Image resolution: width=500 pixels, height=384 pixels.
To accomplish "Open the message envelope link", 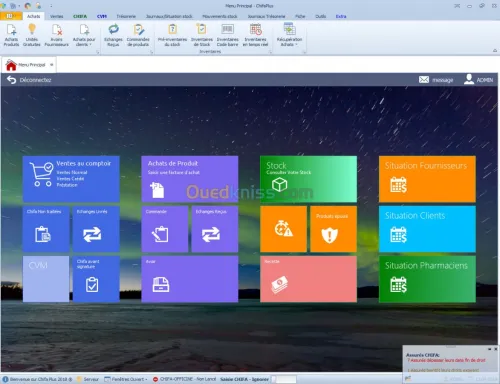I will (436, 80).
